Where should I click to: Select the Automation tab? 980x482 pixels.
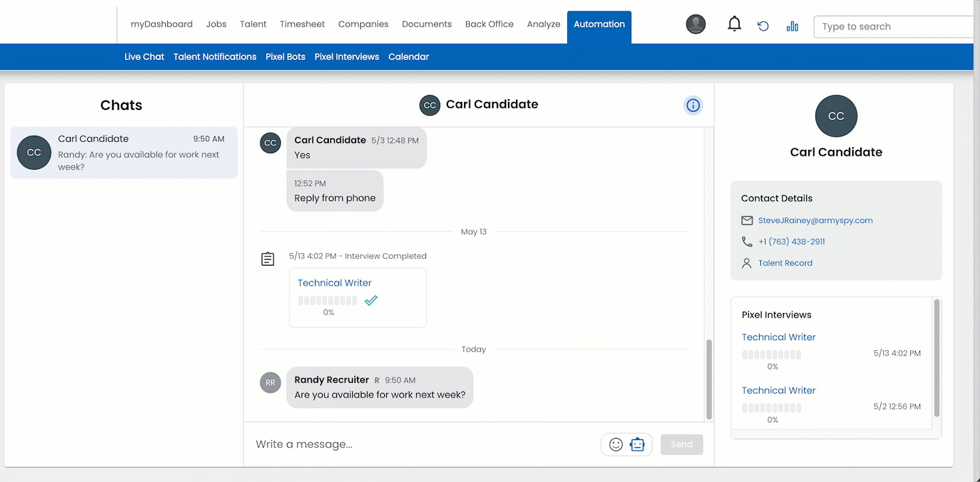[x=599, y=27]
